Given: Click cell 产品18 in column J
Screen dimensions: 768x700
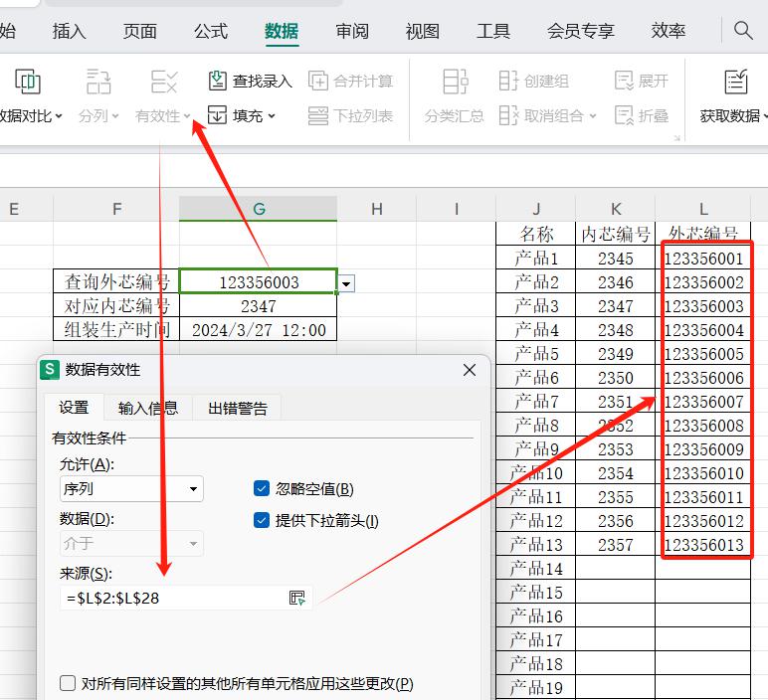Looking at the screenshot, I should pos(536,664).
